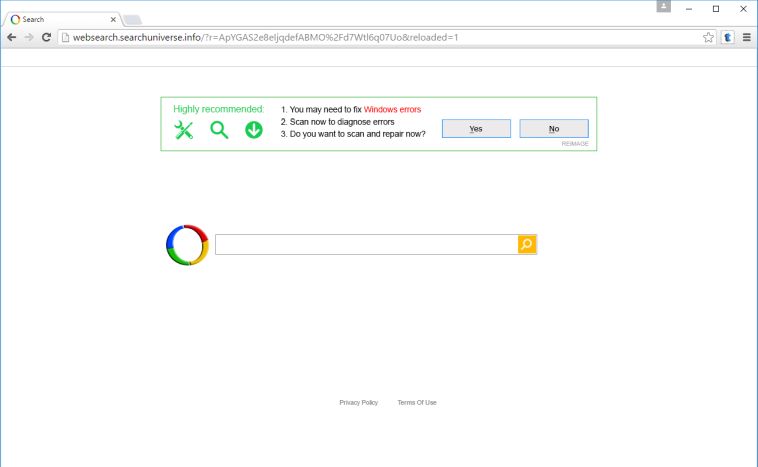Click the browser back arrow
Viewport: 758px width, 467px height.
12,37
